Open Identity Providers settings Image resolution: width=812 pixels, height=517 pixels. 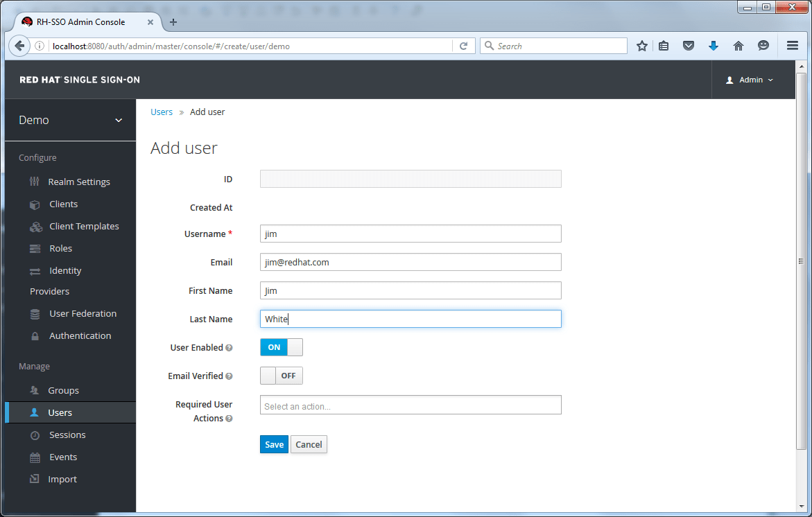[66, 270]
